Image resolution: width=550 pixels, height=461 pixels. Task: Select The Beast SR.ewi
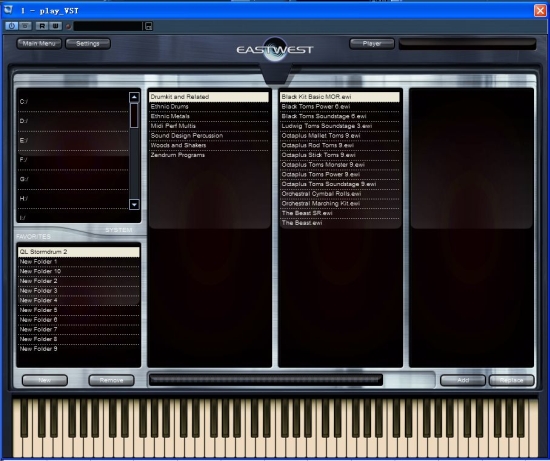point(340,213)
